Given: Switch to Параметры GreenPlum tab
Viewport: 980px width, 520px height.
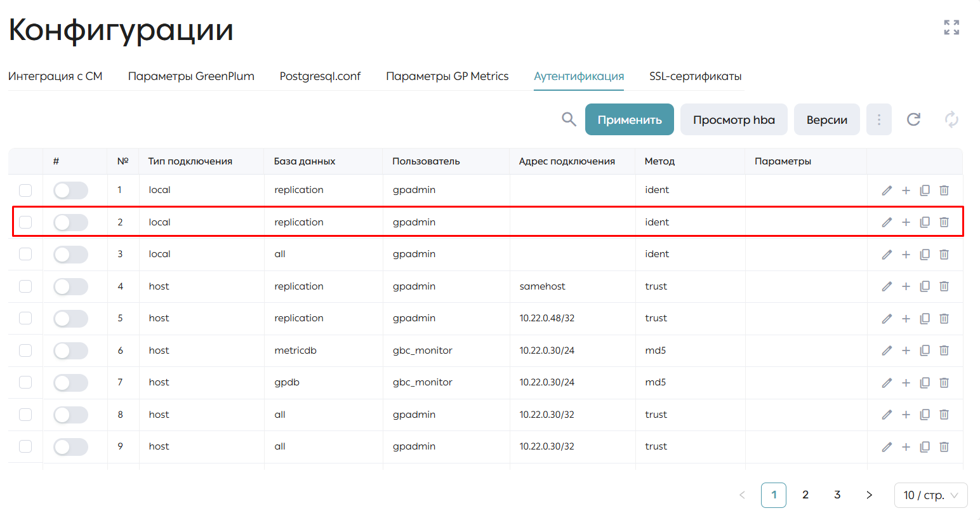Looking at the screenshot, I should [191, 76].
